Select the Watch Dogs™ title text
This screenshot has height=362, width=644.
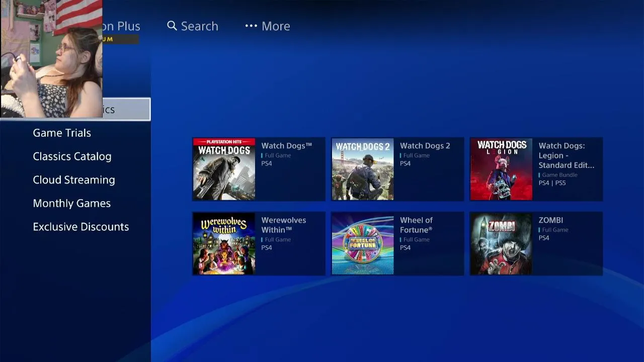click(x=287, y=145)
